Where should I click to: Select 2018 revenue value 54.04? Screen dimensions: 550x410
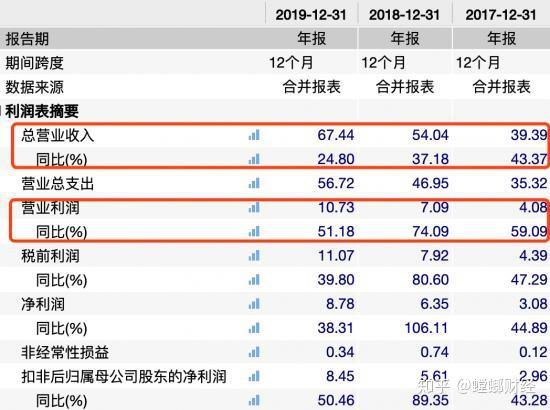430,135
